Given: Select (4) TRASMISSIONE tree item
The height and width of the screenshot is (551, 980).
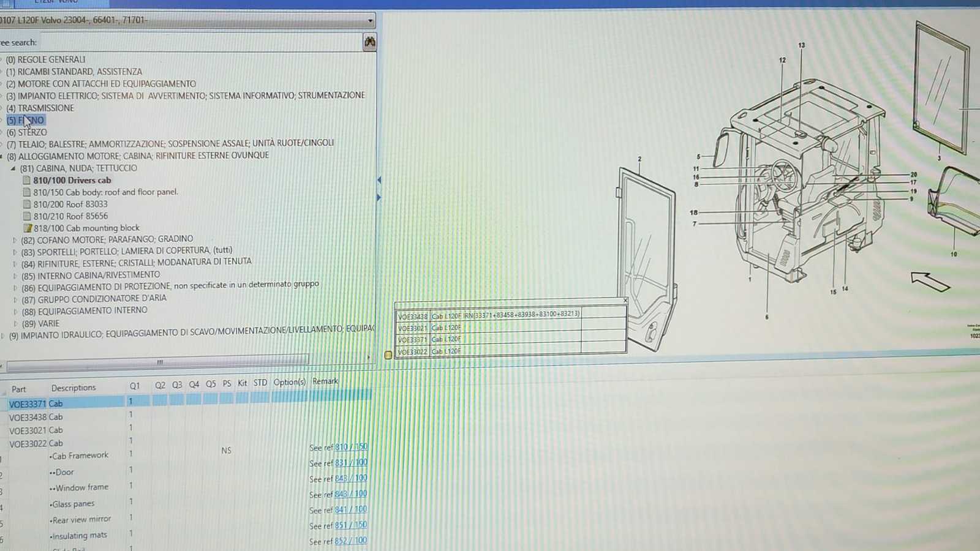Looking at the screenshot, I should [x=40, y=108].
